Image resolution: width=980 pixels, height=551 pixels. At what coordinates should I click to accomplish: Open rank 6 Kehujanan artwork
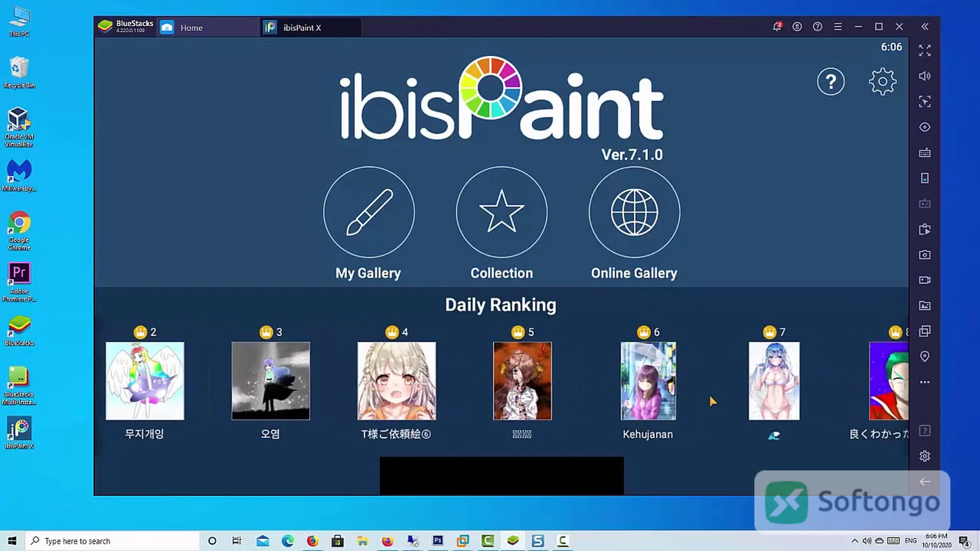(x=648, y=381)
